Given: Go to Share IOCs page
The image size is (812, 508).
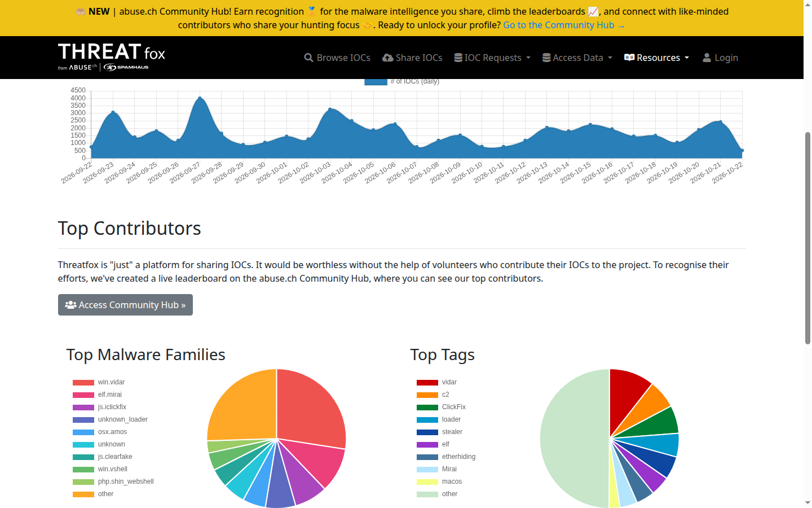Looking at the screenshot, I should (x=412, y=58).
